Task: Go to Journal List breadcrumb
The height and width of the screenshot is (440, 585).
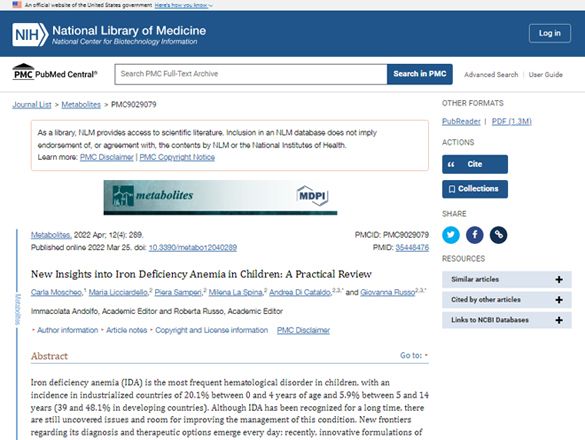Action: (32, 104)
